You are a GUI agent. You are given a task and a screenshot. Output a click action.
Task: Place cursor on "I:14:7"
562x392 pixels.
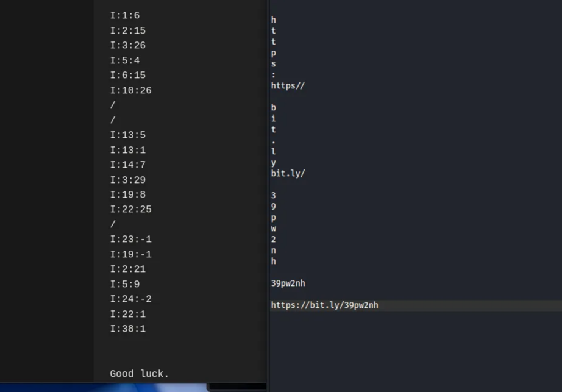127,165
